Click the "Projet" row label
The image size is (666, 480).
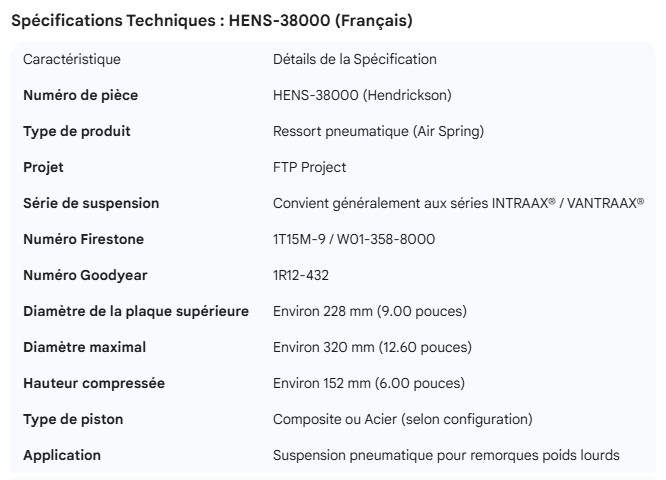(44, 167)
